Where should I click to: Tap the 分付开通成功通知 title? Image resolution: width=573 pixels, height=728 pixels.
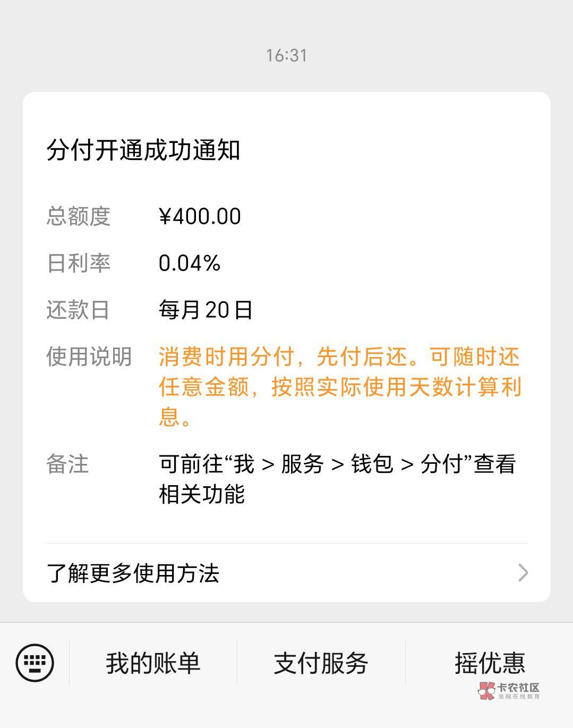pos(143,150)
